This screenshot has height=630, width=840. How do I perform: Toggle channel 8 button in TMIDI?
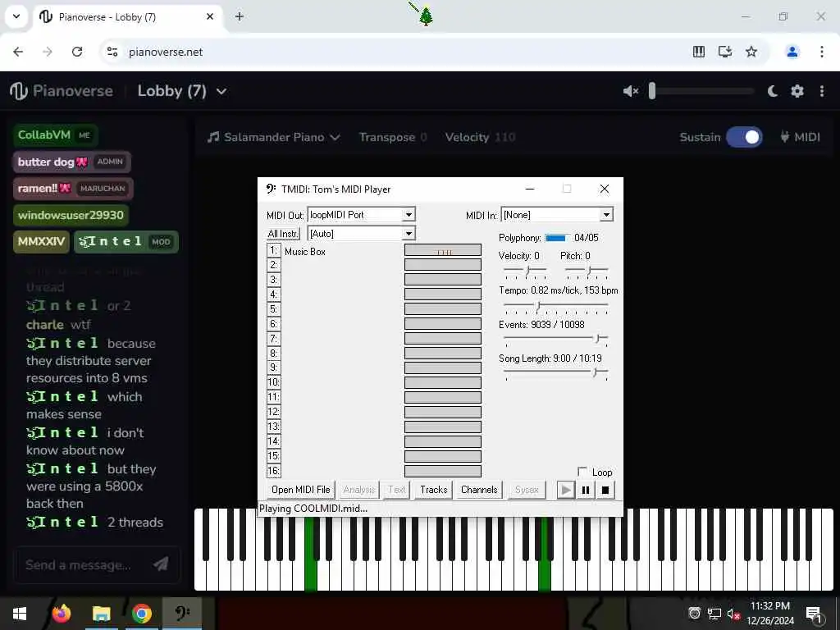coord(273,353)
